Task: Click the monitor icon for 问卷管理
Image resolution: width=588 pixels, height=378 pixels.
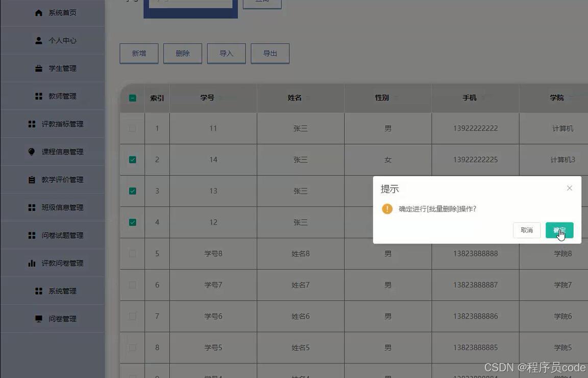Action: (39, 319)
